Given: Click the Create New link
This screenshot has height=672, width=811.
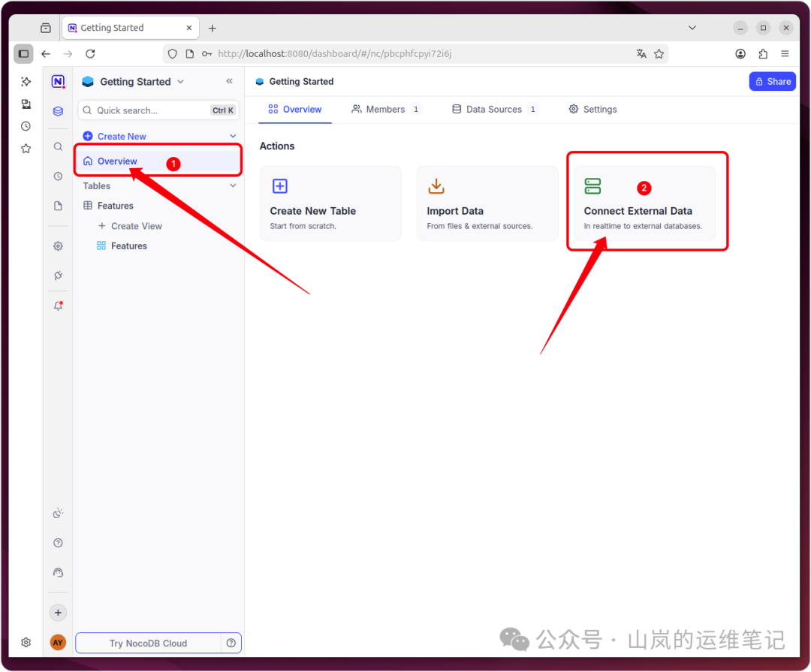Looking at the screenshot, I should (x=122, y=137).
